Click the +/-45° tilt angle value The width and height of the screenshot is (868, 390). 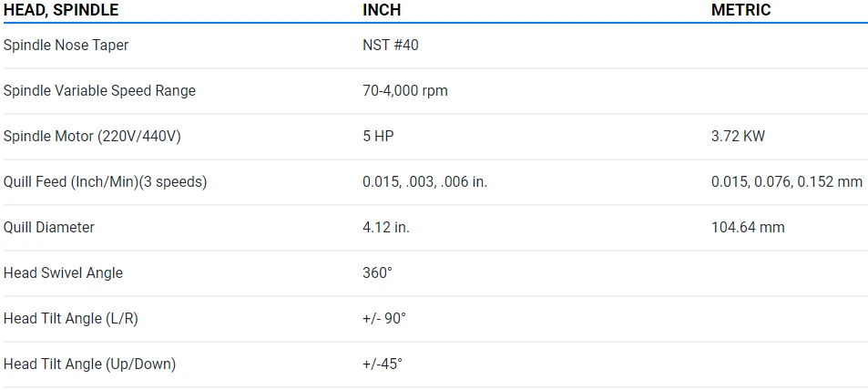tap(383, 364)
